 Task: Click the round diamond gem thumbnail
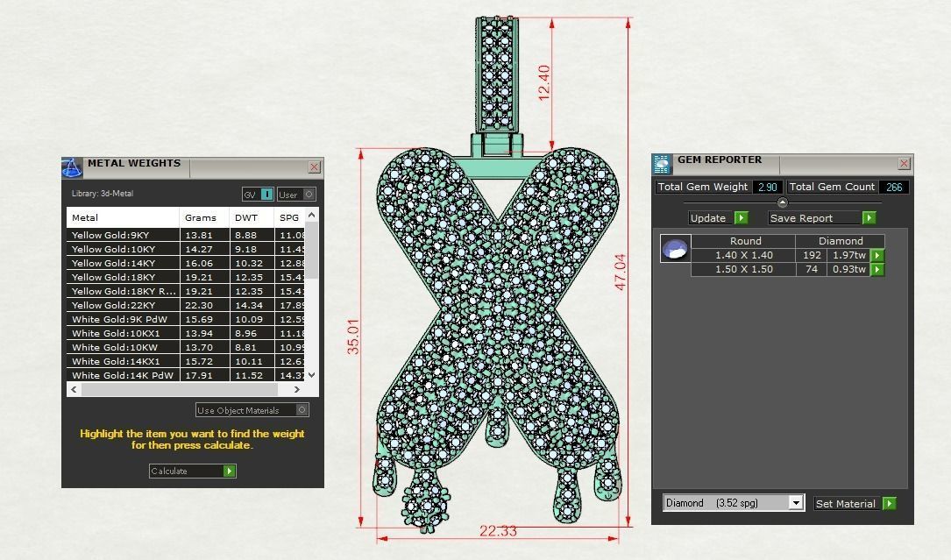(x=675, y=249)
